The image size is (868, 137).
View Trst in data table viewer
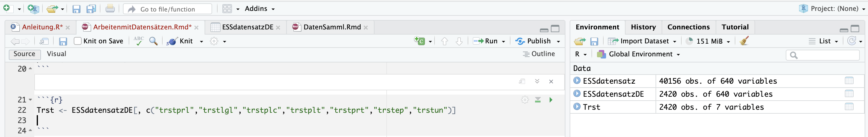coord(849,107)
